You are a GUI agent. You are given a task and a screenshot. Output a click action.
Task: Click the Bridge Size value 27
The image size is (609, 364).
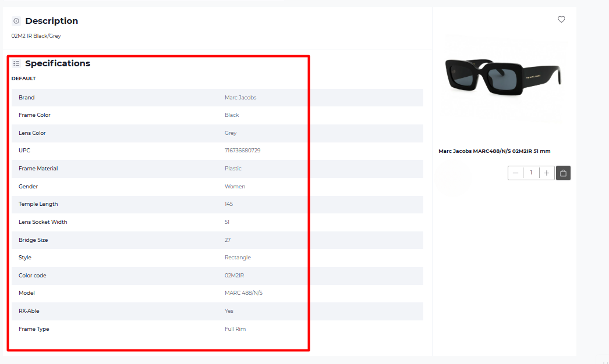(x=228, y=240)
